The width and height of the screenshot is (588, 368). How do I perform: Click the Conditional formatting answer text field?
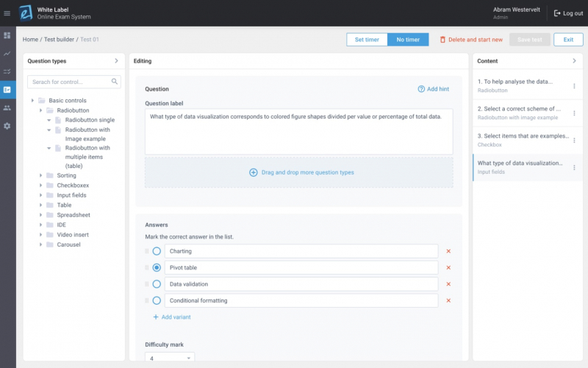coord(301,301)
